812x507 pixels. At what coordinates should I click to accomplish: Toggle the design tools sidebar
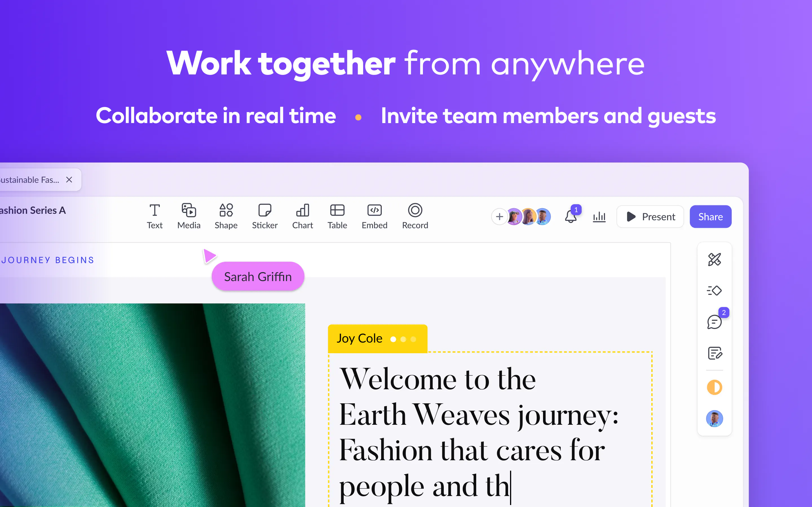[715, 259]
